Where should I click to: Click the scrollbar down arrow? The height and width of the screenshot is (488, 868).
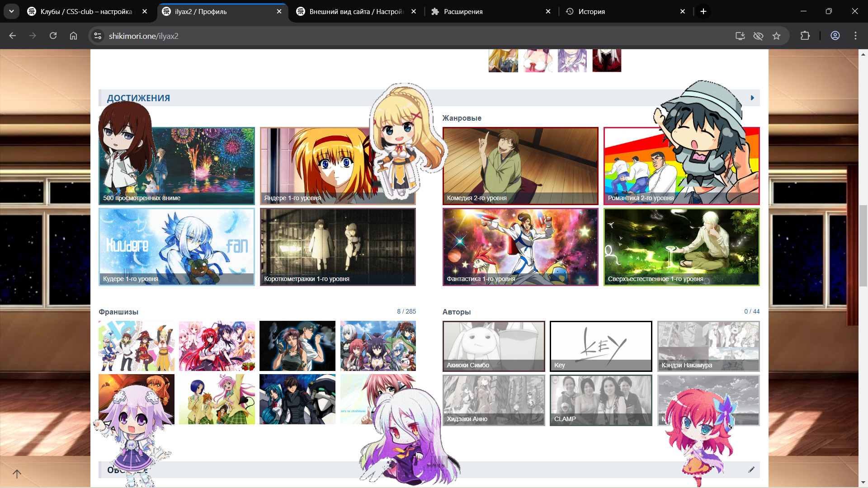click(863, 483)
